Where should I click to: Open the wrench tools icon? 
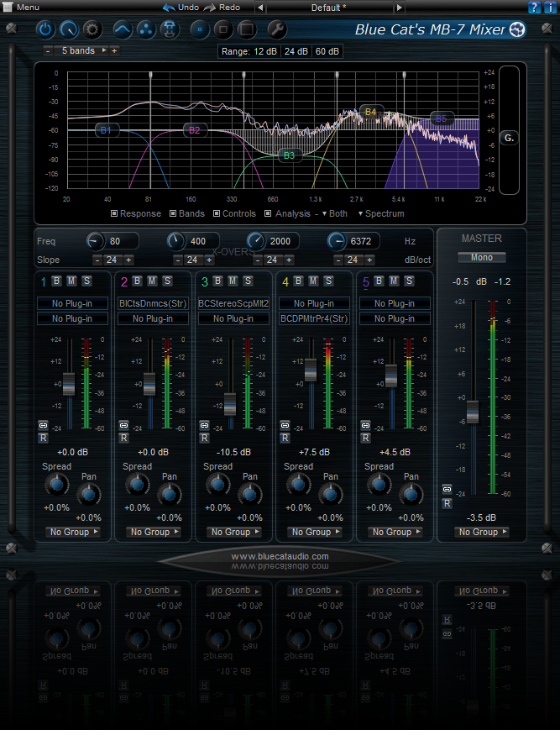[277, 29]
